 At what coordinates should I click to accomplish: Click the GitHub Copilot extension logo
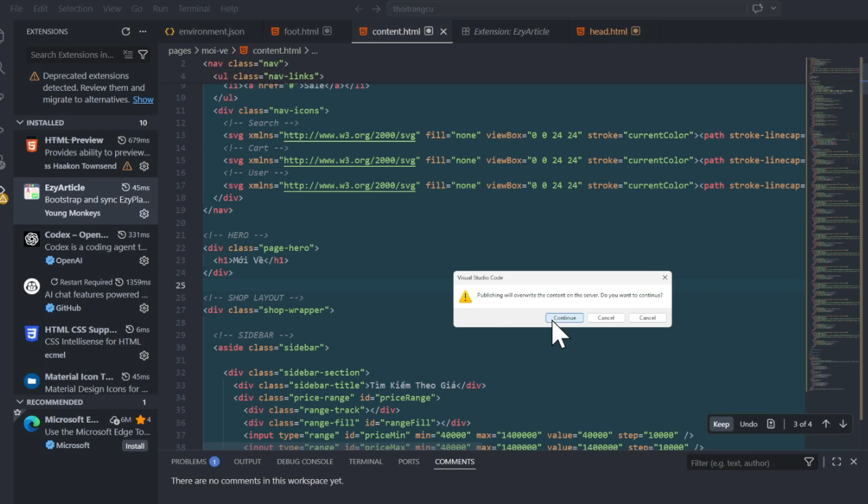click(32, 287)
